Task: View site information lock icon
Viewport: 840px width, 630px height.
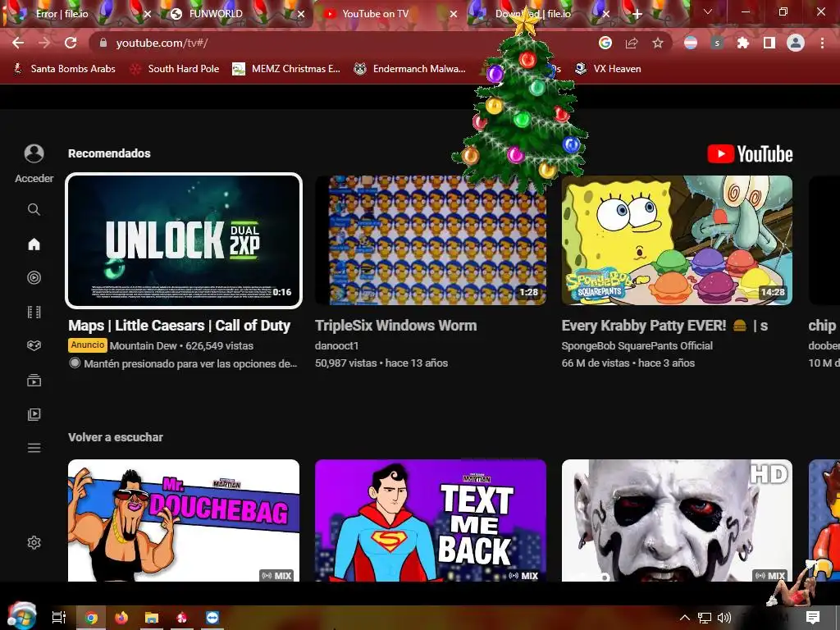Action: pos(103,43)
